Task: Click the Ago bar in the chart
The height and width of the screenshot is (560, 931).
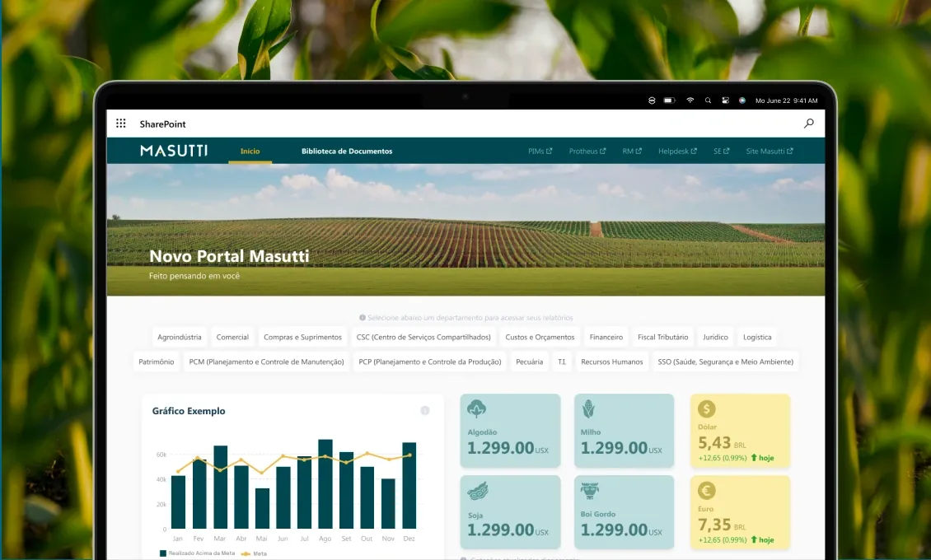Action: click(x=325, y=484)
